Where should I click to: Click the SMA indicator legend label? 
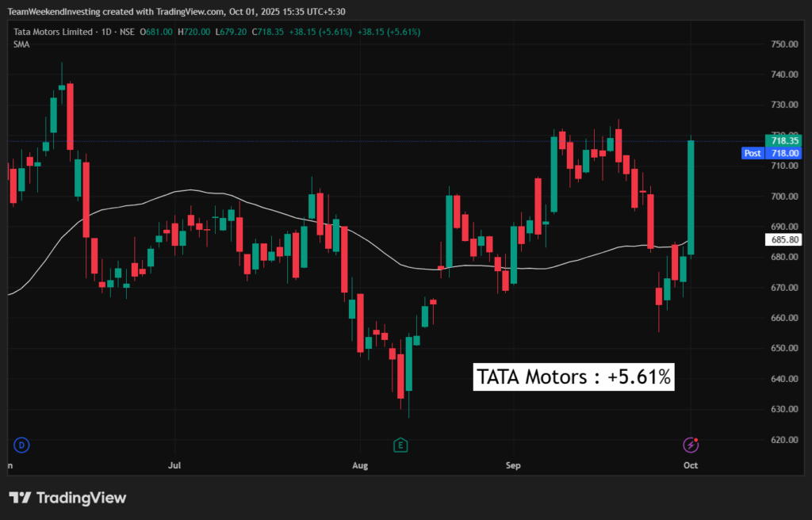21,44
